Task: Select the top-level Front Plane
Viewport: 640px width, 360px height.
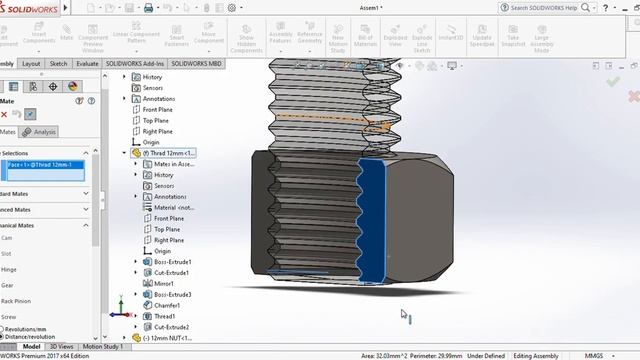Action: [158, 109]
